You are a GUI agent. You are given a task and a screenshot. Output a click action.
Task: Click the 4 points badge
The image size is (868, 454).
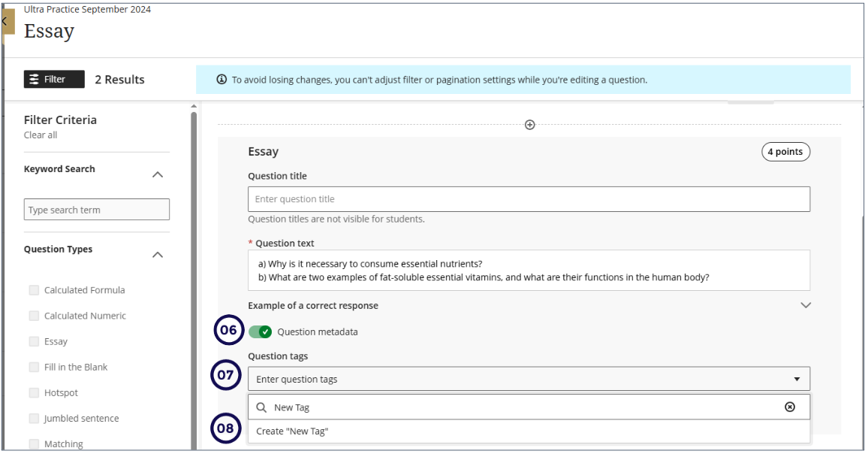785,152
